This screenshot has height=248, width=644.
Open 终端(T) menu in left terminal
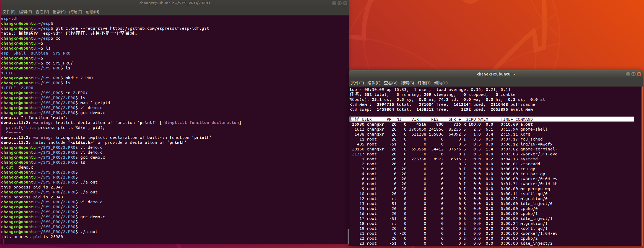pos(76,12)
